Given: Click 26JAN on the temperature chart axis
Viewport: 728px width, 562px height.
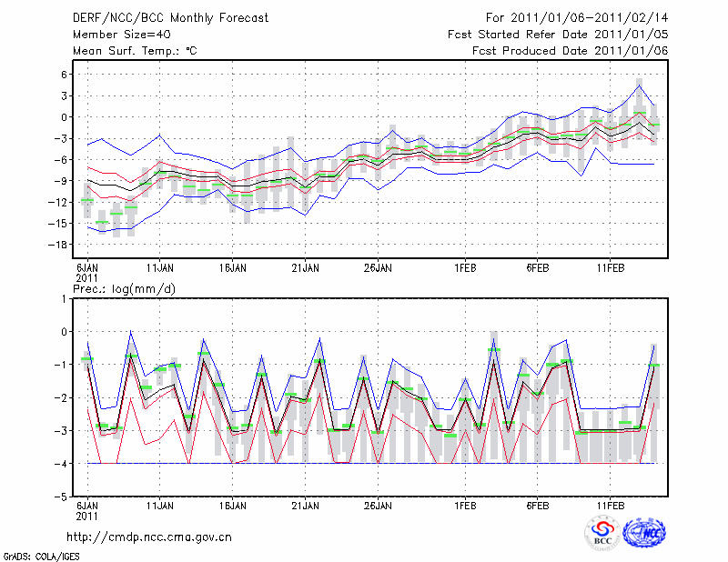Looking at the screenshot, I should click(x=378, y=268).
